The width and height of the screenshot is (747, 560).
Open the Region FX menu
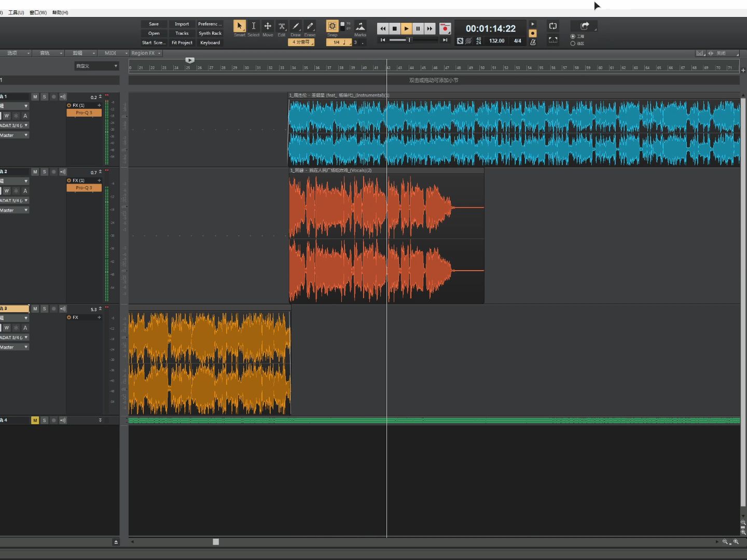pyautogui.click(x=145, y=53)
